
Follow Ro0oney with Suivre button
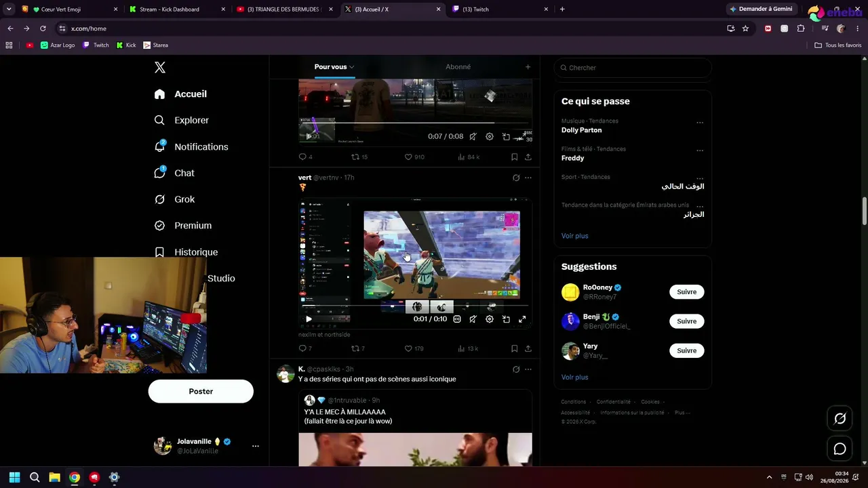[x=686, y=292]
